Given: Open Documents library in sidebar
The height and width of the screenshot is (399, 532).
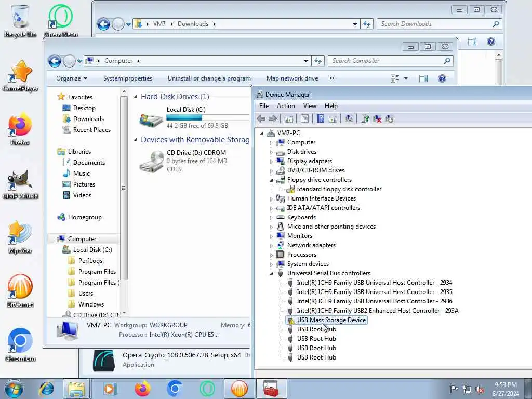Looking at the screenshot, I should (89, 162).
